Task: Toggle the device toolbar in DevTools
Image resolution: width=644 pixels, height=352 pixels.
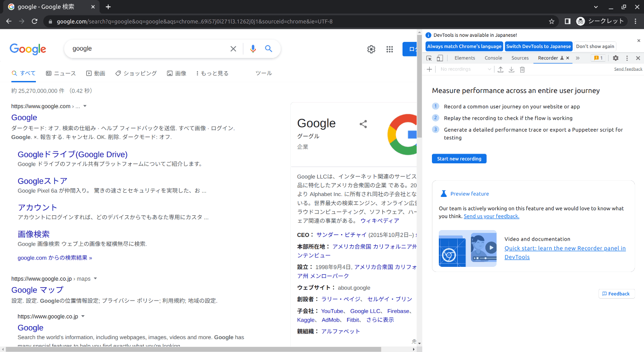Action: (440, 58)
